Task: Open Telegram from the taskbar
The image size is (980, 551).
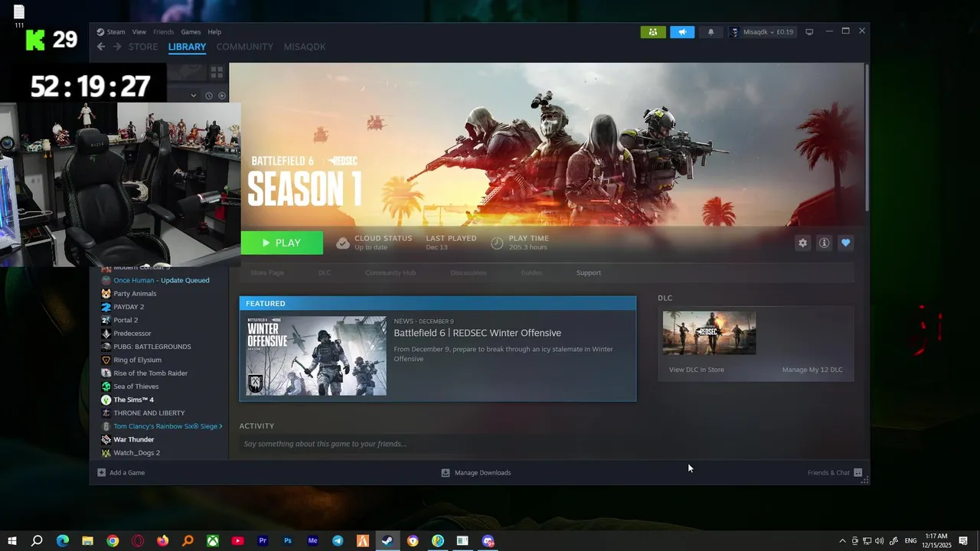Action: (x=338, y=541)
